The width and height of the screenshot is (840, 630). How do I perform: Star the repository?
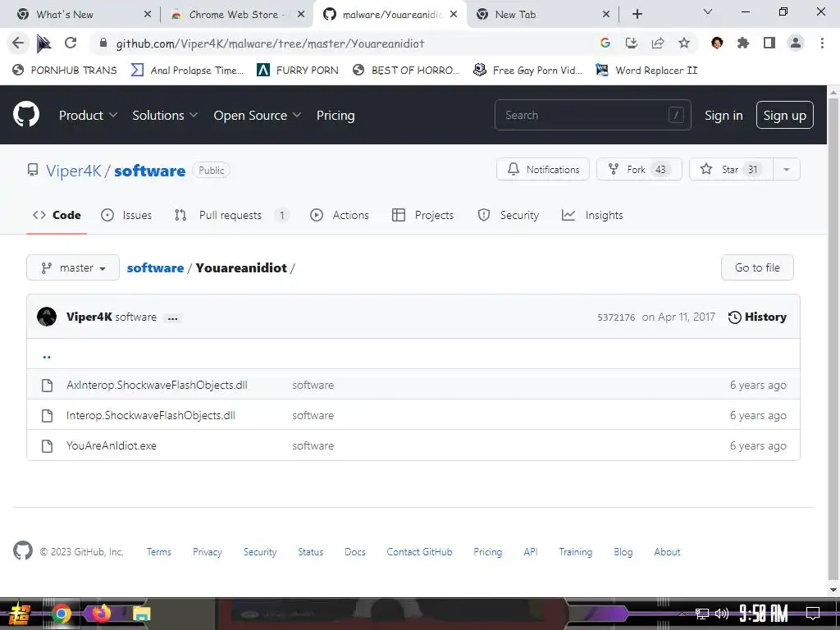point(731,169)
